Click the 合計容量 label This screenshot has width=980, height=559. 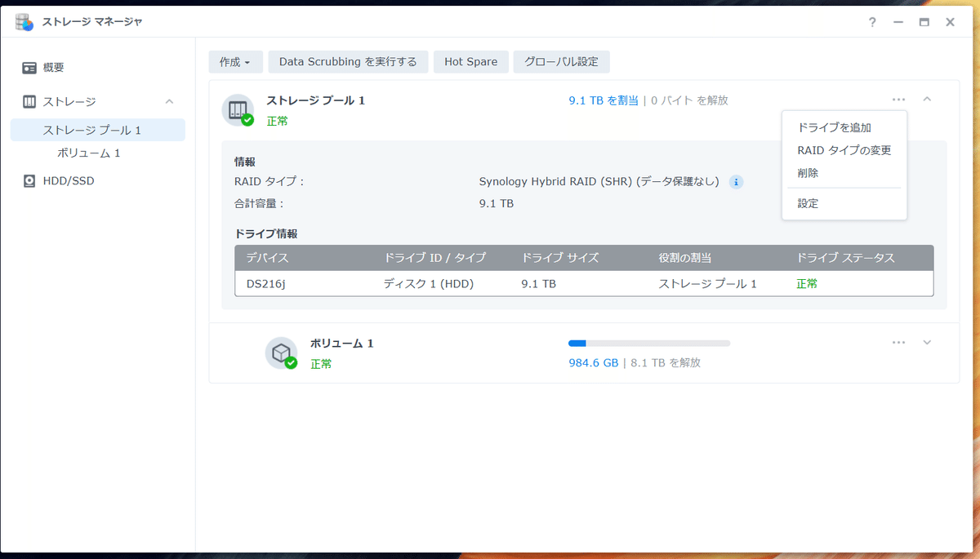click(x=259, y=204)
